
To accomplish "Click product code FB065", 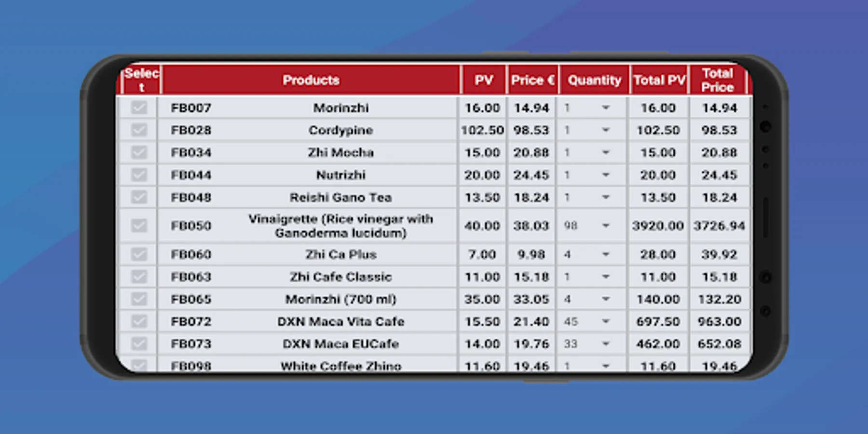I will click(x=191, y=299).
